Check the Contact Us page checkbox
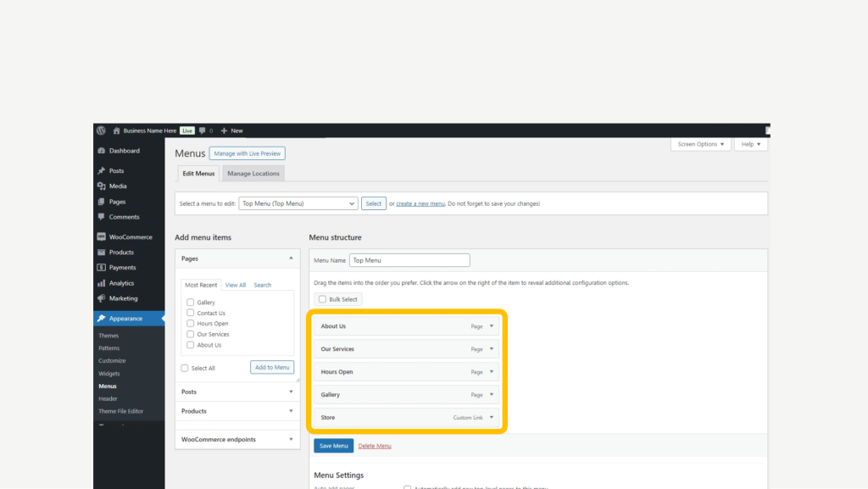This screenshot has height=489, width=868. pyautogui.click(x=191, y=313)
